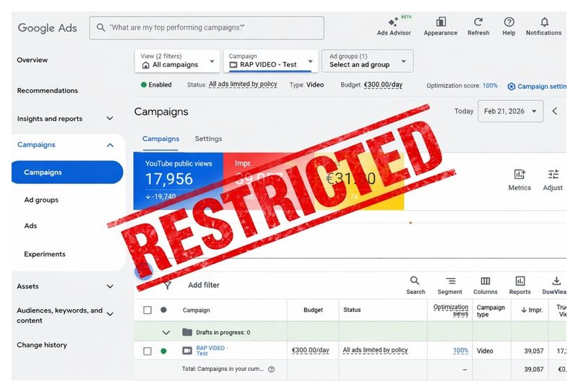Open the Feb 21, 2026 date dropdown
This screenshot has width=578, height=392.
tap(510, 111)
